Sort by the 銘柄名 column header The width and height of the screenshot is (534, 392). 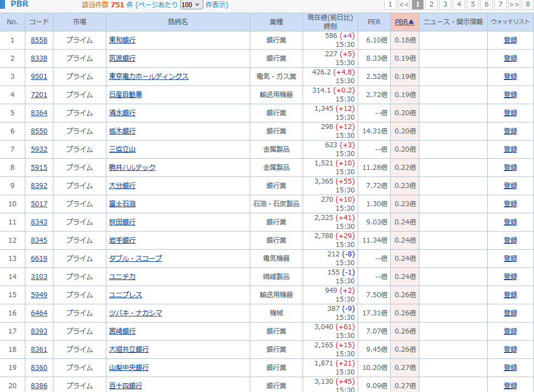coord(179,22)
